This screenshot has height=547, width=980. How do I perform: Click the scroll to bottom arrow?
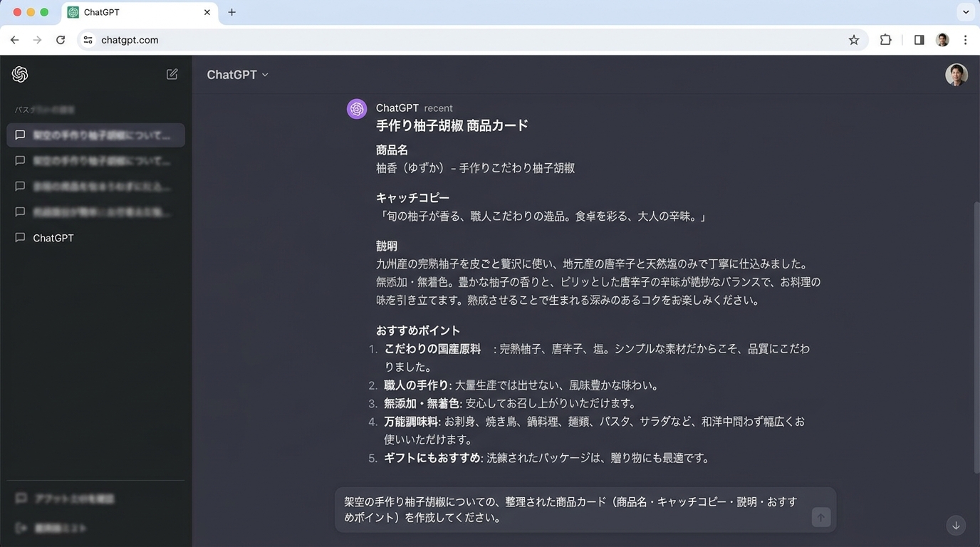(x=956, y=526)
